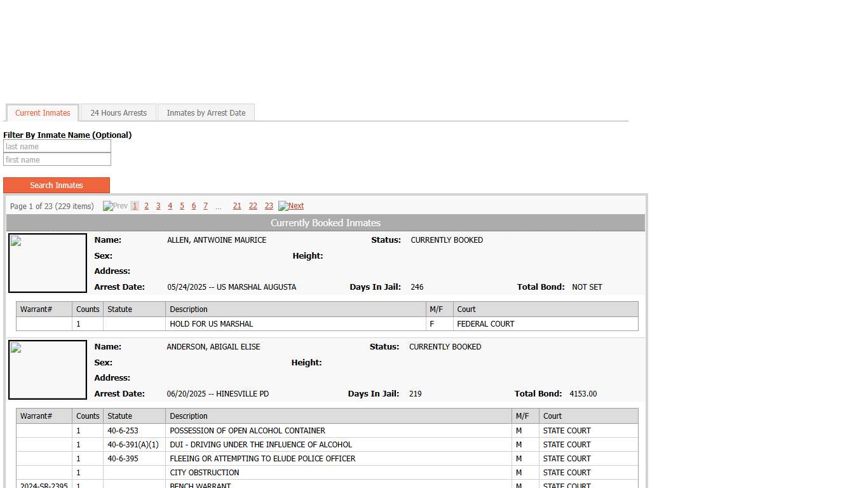Select current page 1 in pagination

tap(135, 206)
